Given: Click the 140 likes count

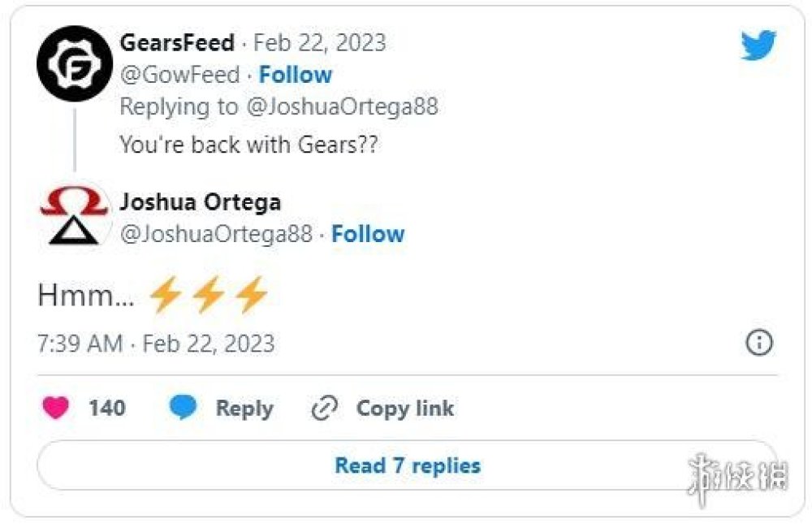Looking at the screenshot, I should point(107,408).
